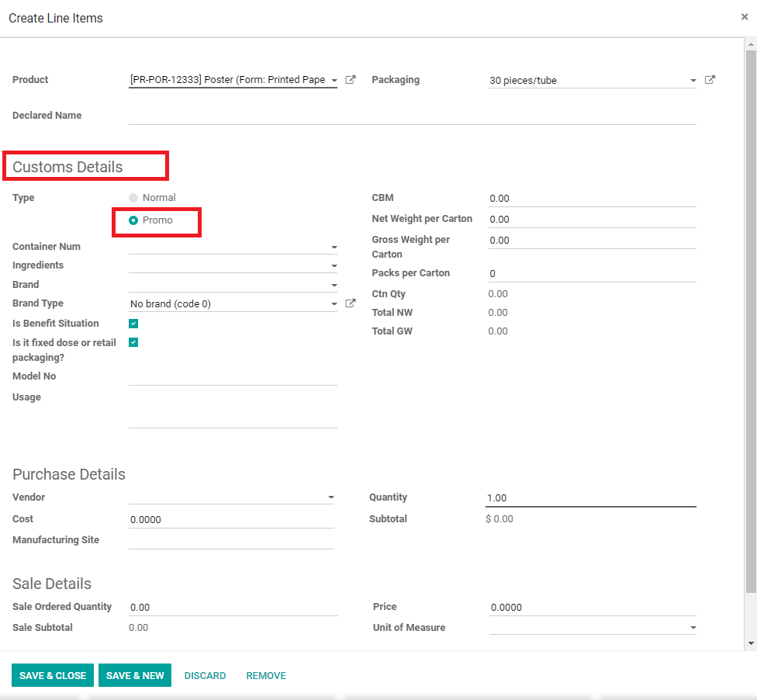The height and width of the screenshot is (700, 757).
Task: Open the Vendor dropdown list
Action: pos(331,497)
